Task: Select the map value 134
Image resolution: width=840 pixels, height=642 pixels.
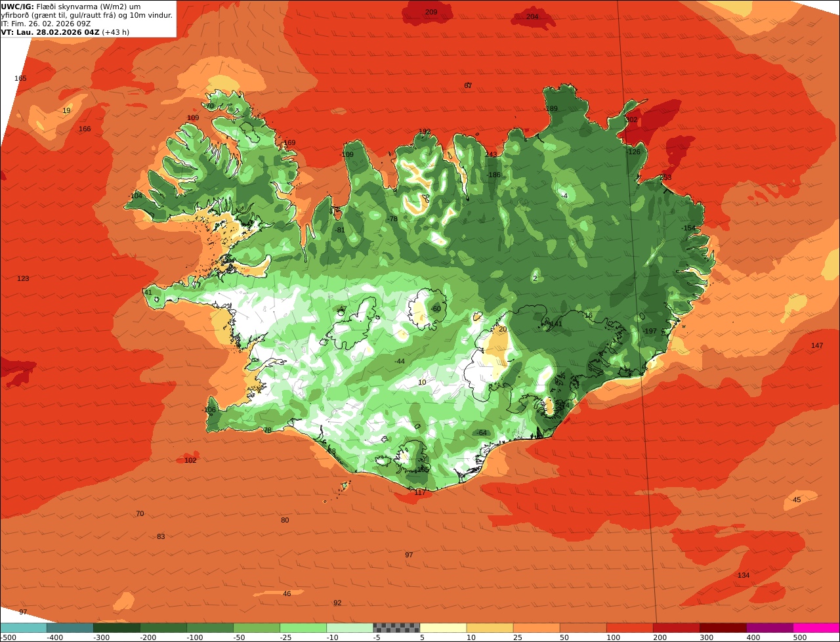Action: coord(743,575)
